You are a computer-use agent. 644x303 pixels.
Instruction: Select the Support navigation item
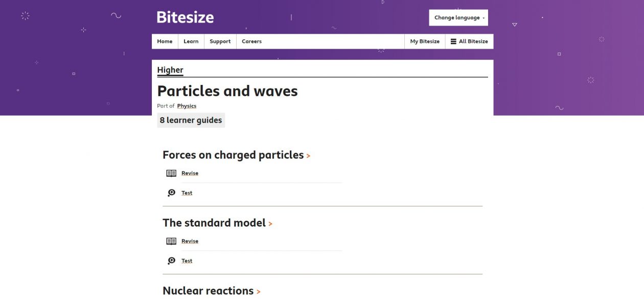[220, 41]
